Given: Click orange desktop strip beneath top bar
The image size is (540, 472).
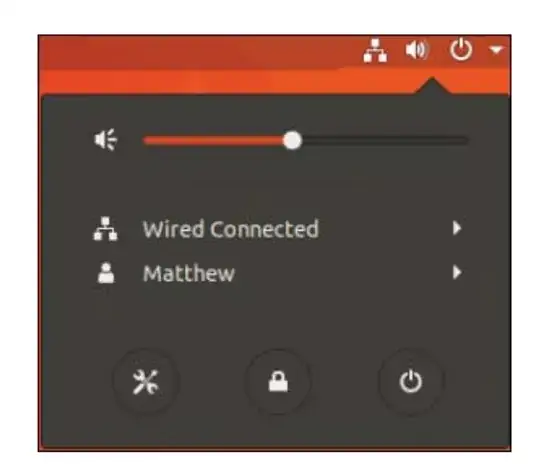Looking at the screenshot, I should click(224, 82).
